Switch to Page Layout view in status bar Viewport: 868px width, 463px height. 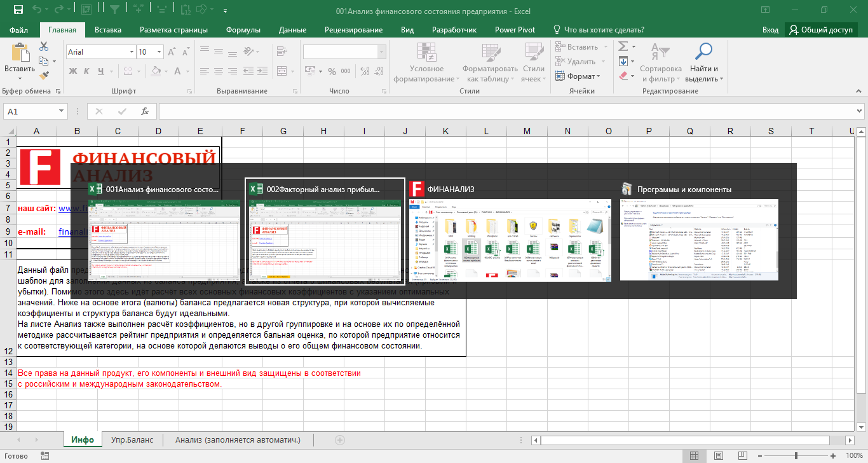click(x=717, y=455)
